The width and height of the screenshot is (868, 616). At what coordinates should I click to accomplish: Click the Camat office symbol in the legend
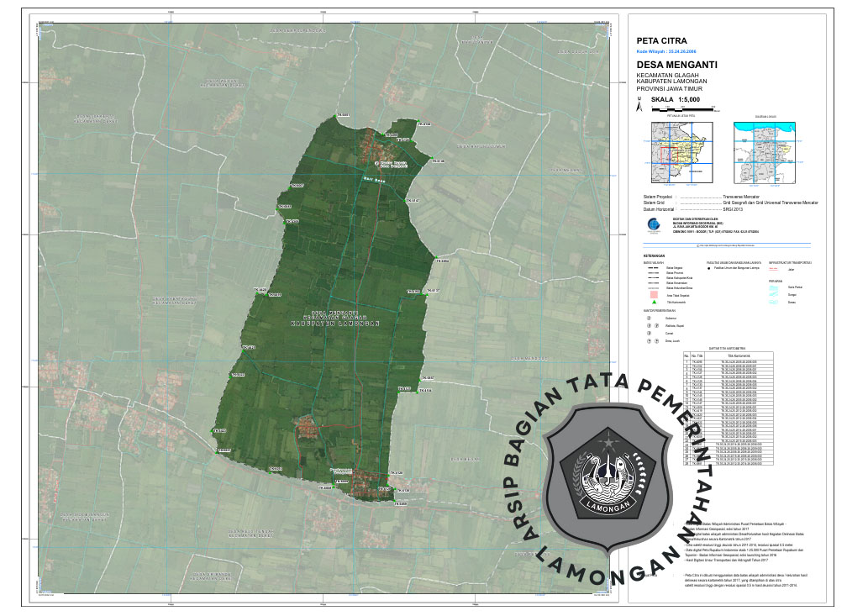pos(649,334)
